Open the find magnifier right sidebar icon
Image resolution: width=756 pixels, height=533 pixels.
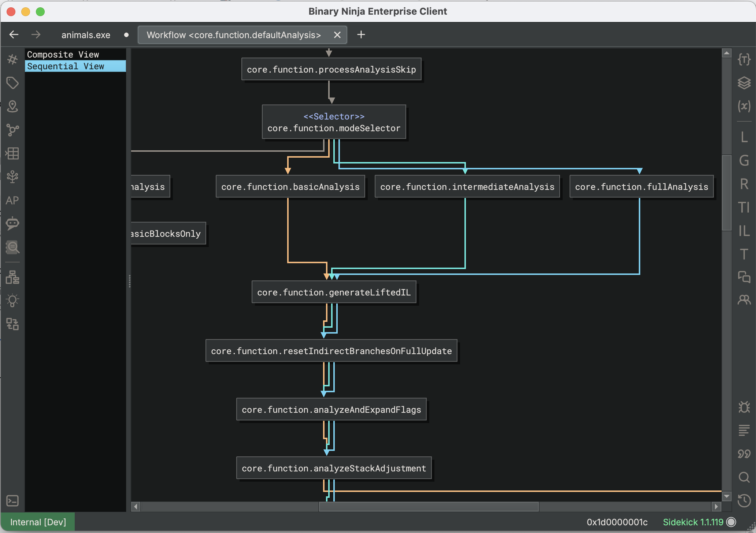pos(744,477)
